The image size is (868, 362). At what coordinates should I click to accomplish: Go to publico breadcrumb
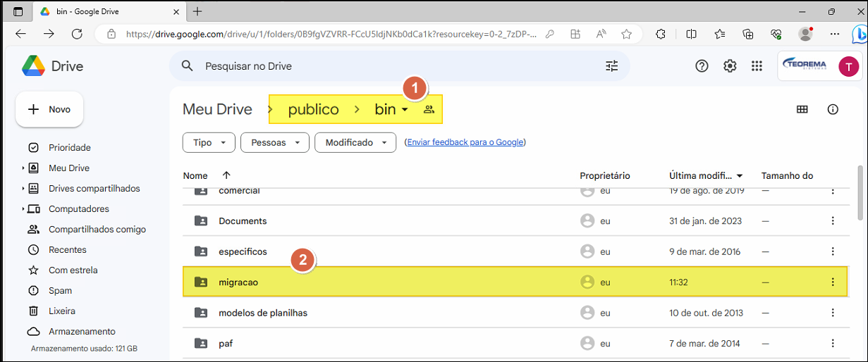(x=313, y=109)
